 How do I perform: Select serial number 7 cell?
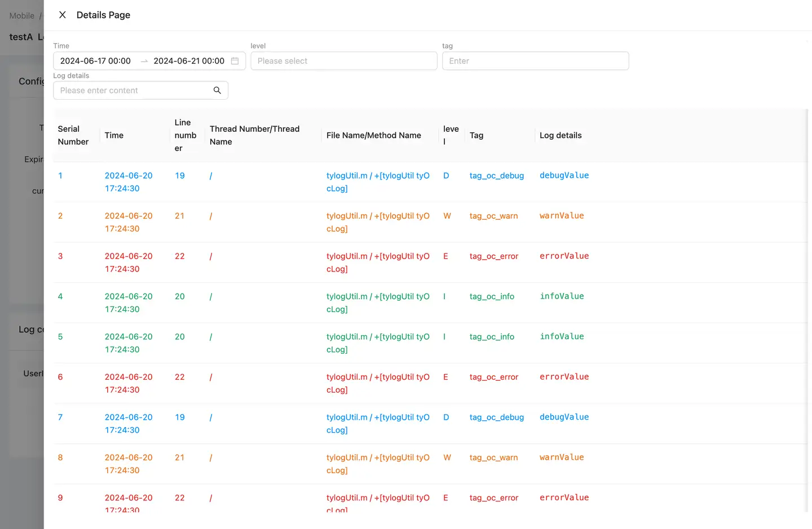(60, 417)
